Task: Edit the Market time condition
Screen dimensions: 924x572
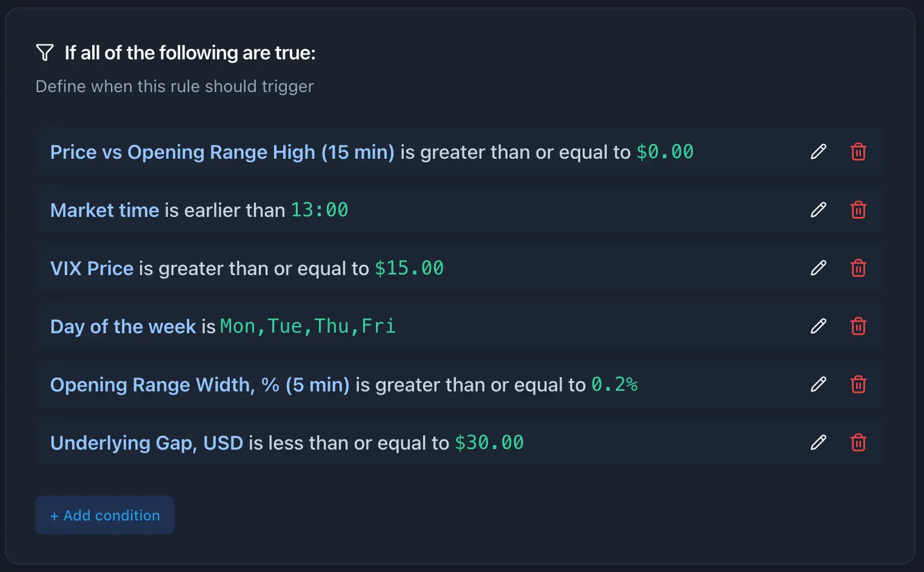Action: [x=819, y=210]
